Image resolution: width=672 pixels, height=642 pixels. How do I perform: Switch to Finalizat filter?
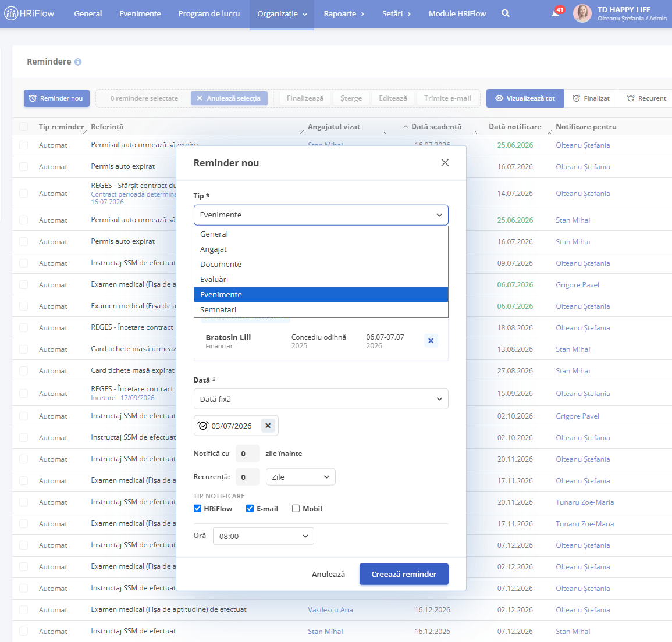coord(591,98)
